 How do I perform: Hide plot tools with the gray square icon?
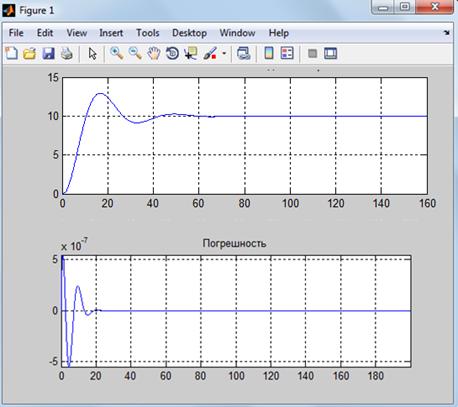312,53
